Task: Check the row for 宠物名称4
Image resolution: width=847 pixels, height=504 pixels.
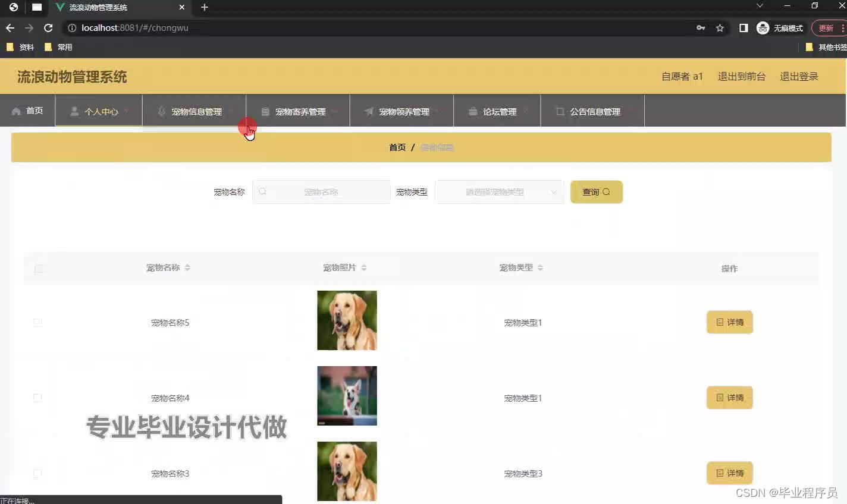Action: (x=37, y=398)
